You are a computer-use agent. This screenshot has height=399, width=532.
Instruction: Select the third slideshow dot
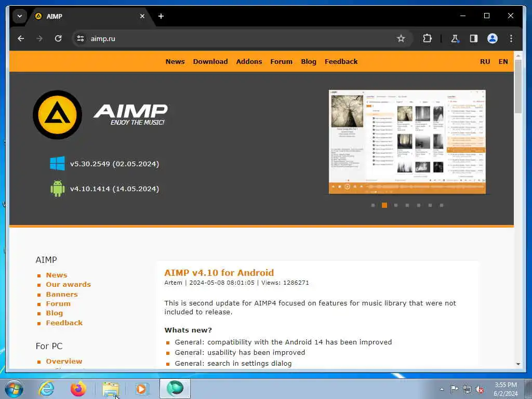(x=395, y=205)
